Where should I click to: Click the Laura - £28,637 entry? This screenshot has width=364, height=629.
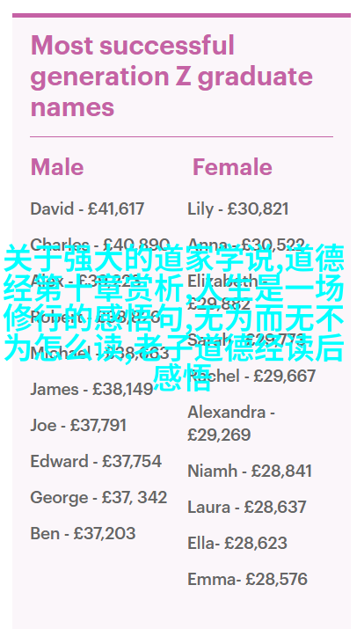247,507
